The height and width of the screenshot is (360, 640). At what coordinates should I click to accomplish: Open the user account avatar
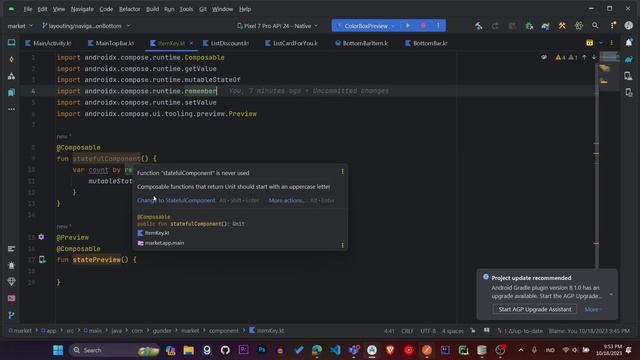click(x=629, y=26)
